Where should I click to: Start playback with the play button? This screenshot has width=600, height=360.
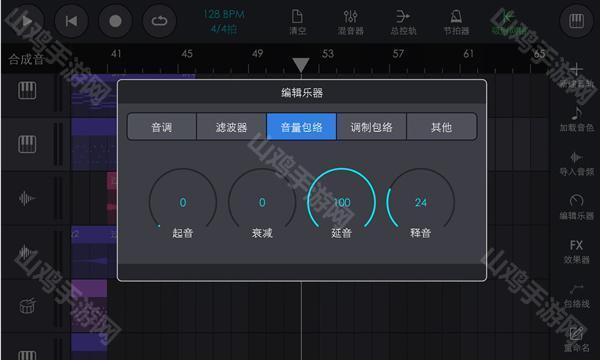pyautogui.click(x=27, y=21)
